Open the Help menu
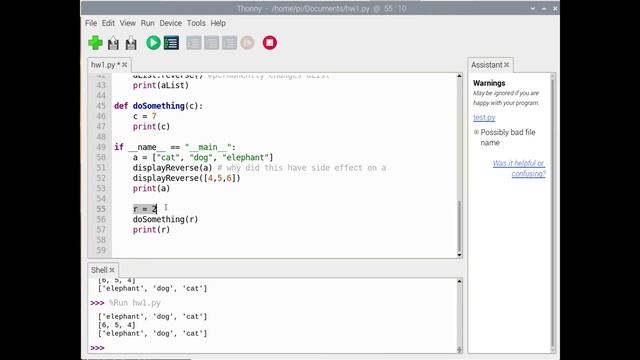This screenshot has width=640, height=360. pos(218,23)
